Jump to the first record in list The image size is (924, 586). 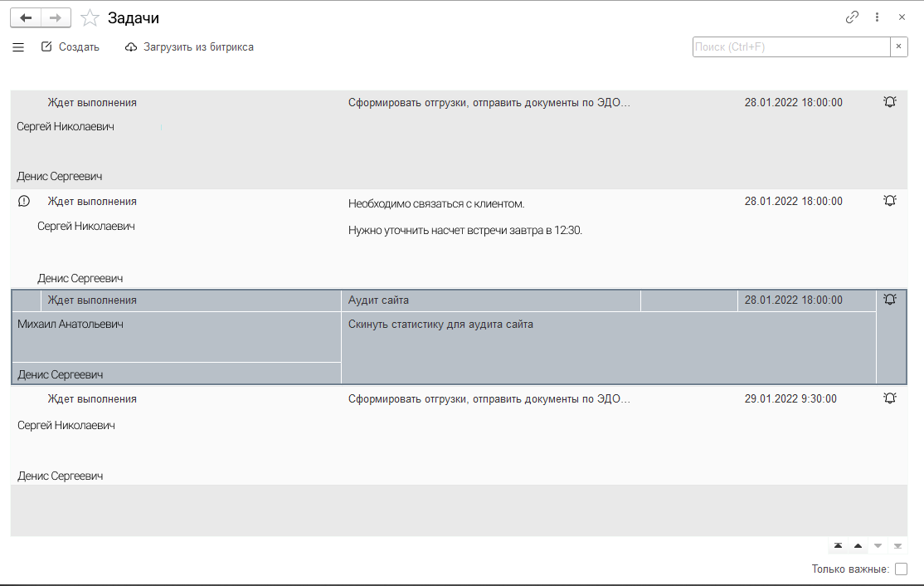click(838, 546)
